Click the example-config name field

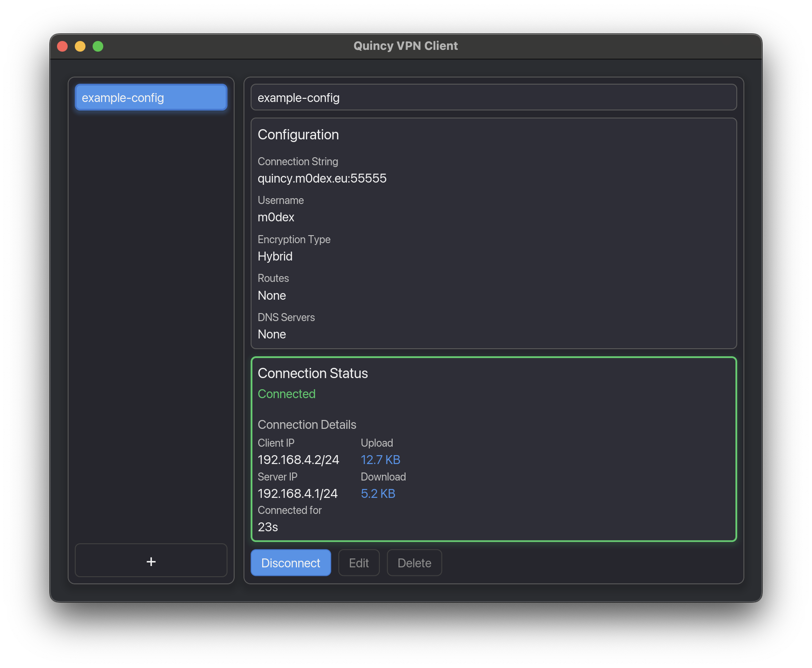pos(494,98)
